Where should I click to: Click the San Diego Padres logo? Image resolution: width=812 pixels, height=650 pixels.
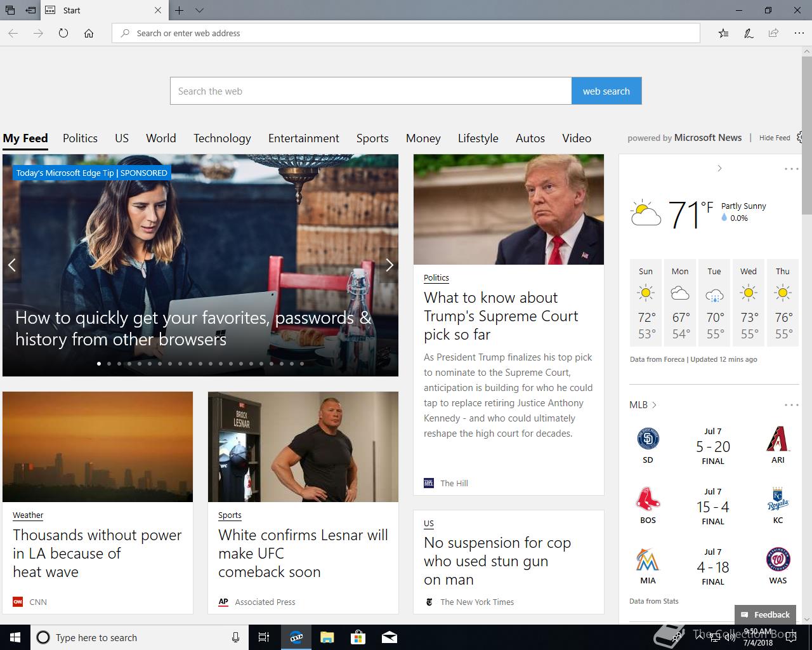pyautogui.click(x=648, y=439)
